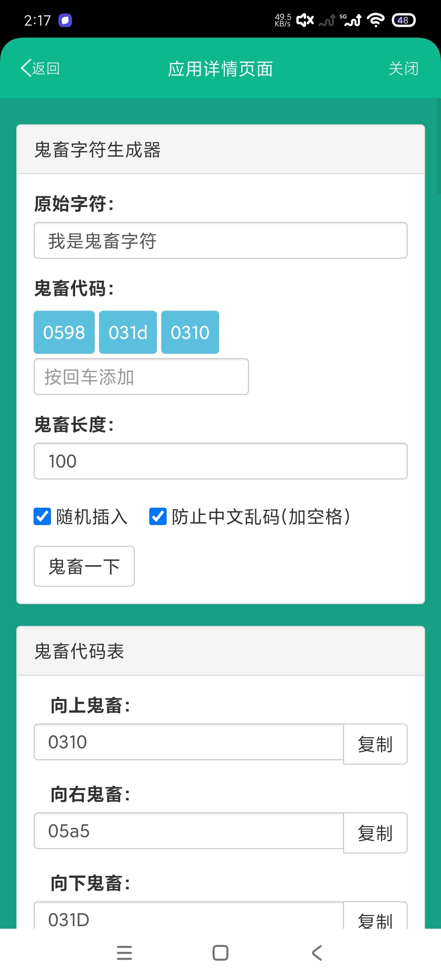
Task: Tap the back chevron 返回
Action: pyautogui.click(x=40, y=69)
